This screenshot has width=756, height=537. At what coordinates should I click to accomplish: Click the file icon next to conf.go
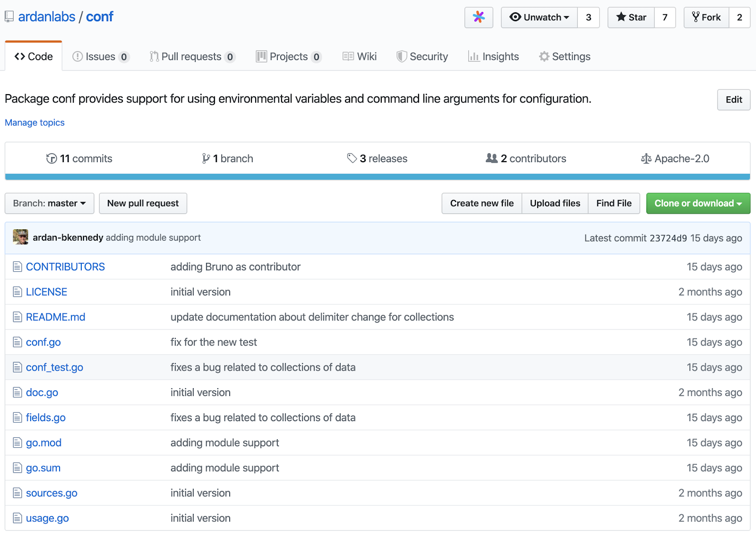[17, 342]
